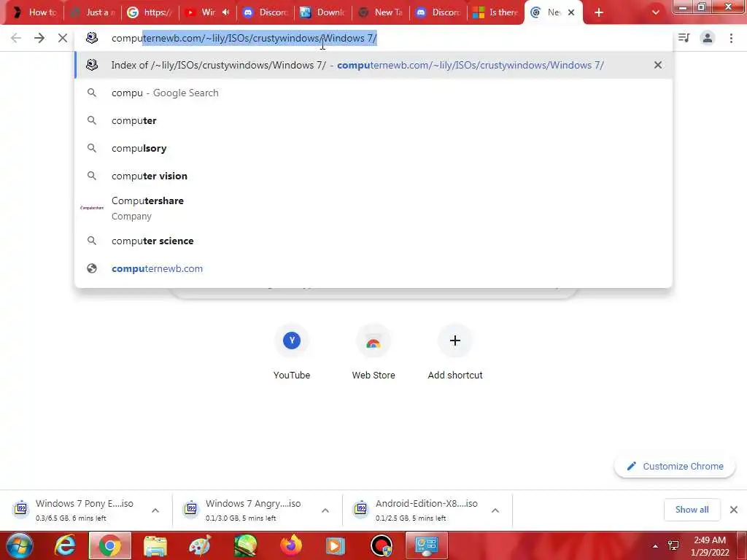747x560 pixels.
Task: Switch to the 'Just a' tab
Action: click(93, 12)
